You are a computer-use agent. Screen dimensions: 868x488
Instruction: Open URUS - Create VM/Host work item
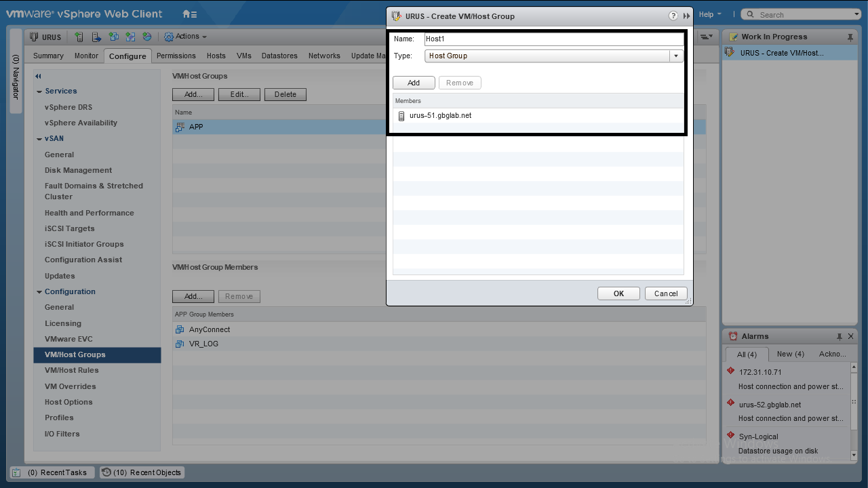[x=781, y=53]
